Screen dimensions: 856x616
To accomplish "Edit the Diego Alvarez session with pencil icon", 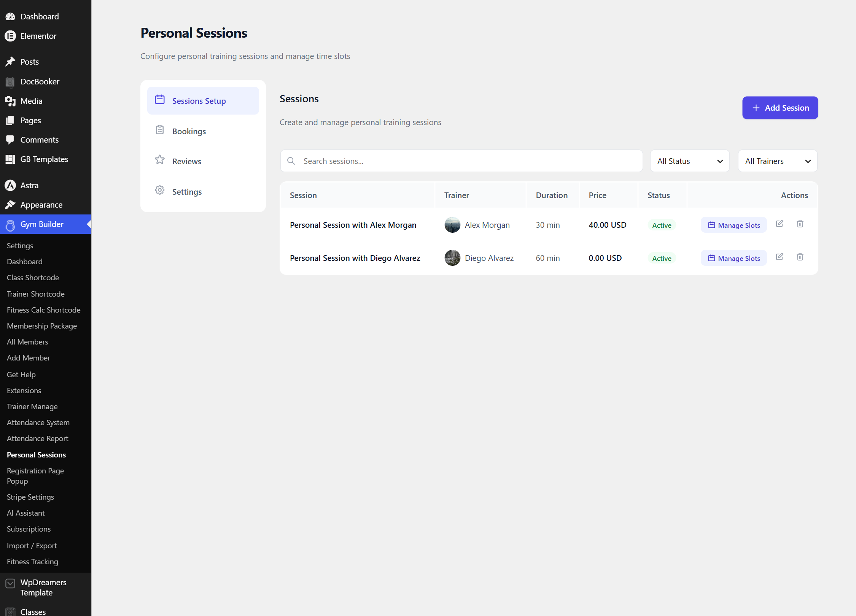I will (x=780, y=257).
